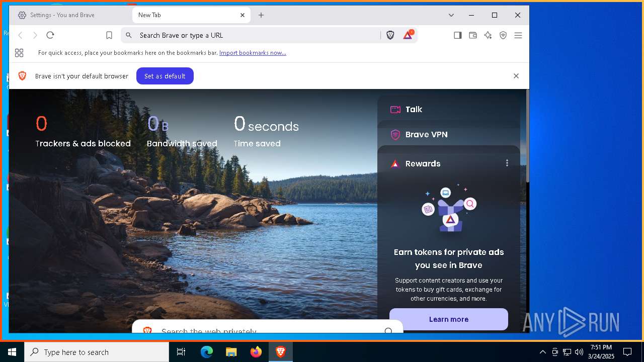Click Time saved stat
The width and height of the screenshot is (644, 362).
point(266,131)
